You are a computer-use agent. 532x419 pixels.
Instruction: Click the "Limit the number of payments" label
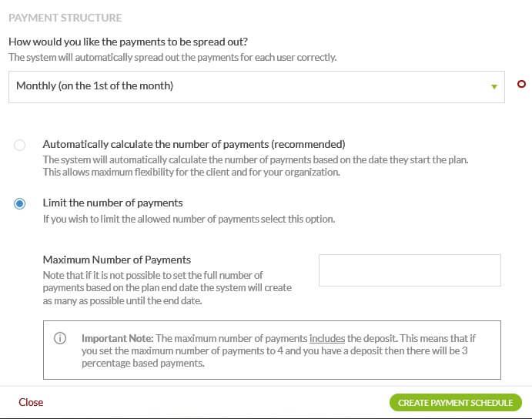(112, 203)
